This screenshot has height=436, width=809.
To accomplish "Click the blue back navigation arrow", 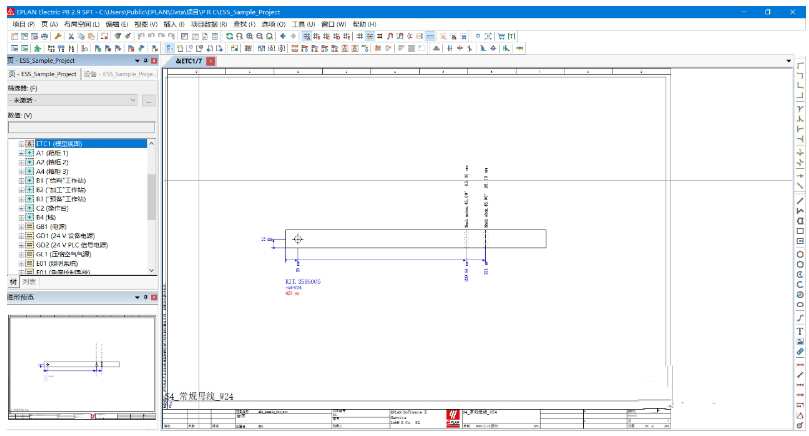I will tap(282, 35).
